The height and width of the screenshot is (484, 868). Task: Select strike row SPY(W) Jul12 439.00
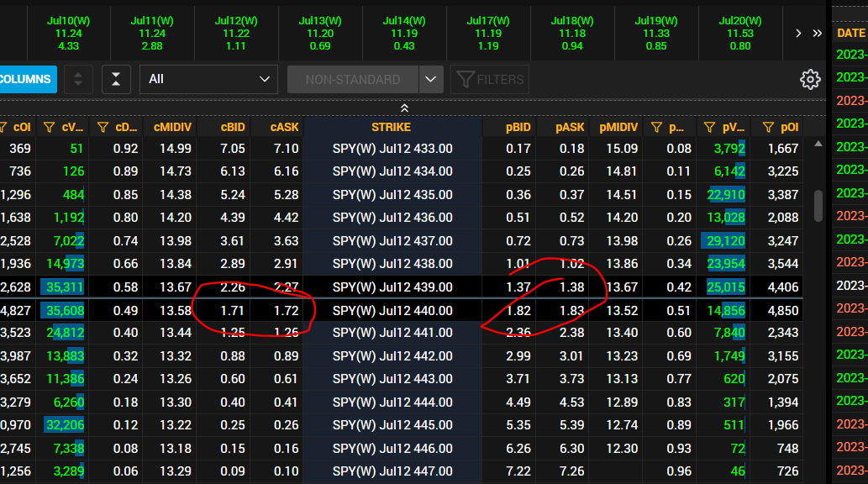[392, 287]
